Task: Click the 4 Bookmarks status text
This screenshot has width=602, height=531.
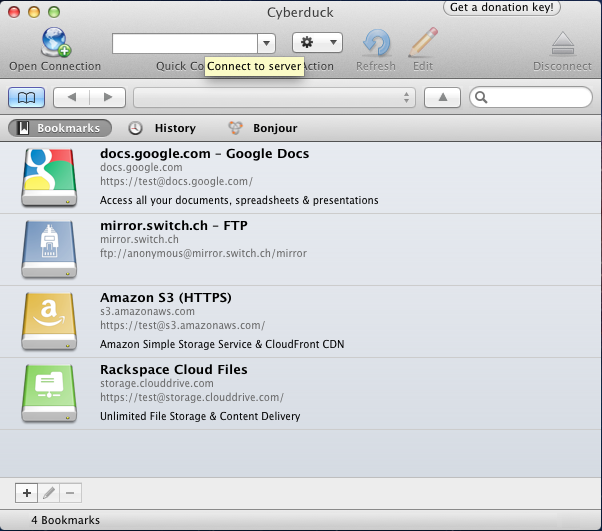Action: pyautogui.click(x=65, y=520)
